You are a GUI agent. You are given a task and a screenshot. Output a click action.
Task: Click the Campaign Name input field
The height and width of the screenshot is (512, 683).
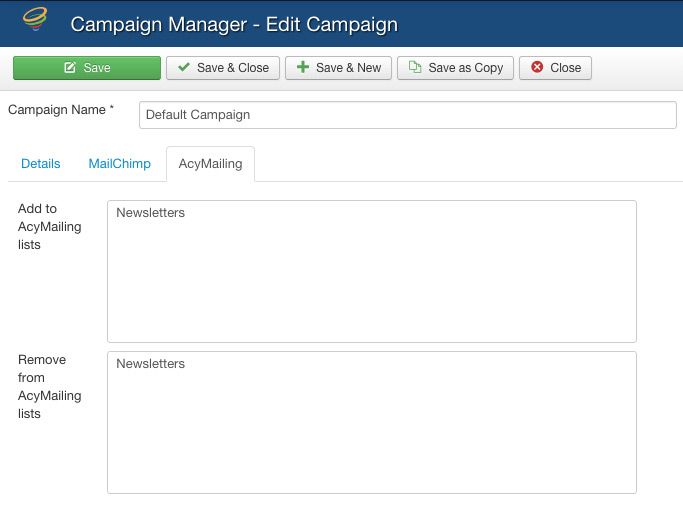point(408,115)
